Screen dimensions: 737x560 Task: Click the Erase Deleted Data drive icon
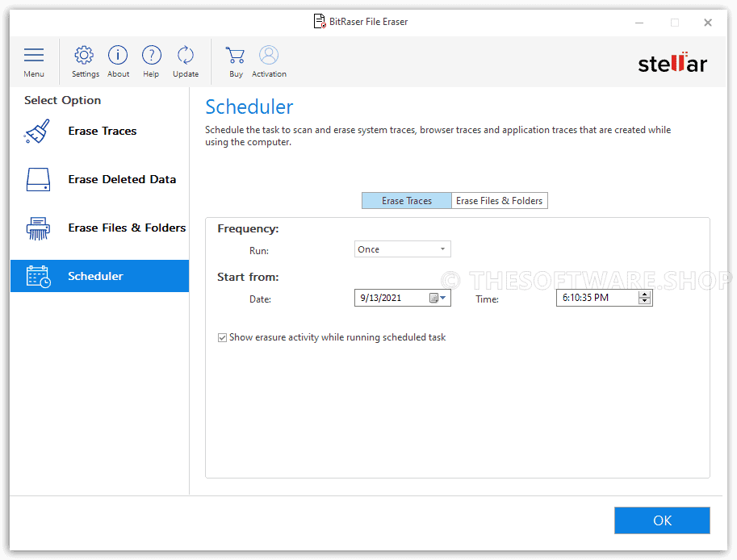tap(38, 179)
